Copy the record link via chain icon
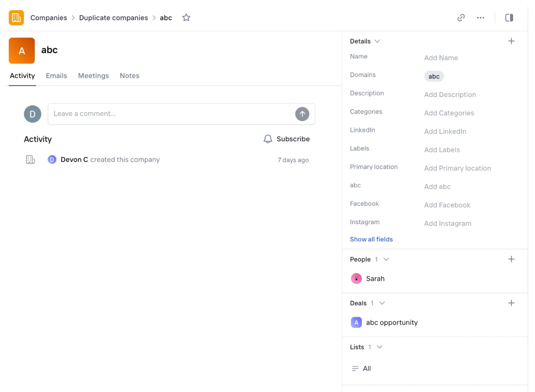This screenshot has width=535, height=392. coord(461,18)
